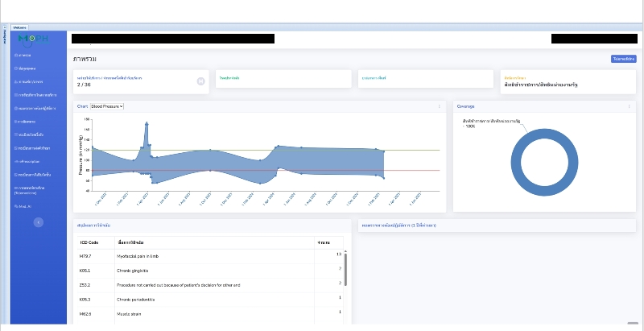Click the scrollbar of the diagnosis table
Screen dimensions: 644x331
(x=345, y=270)
